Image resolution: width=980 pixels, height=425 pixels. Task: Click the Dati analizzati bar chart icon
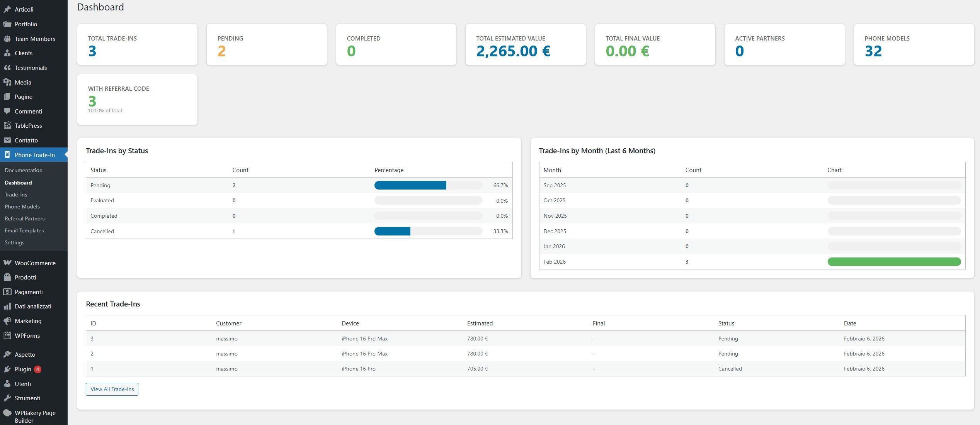7,306
